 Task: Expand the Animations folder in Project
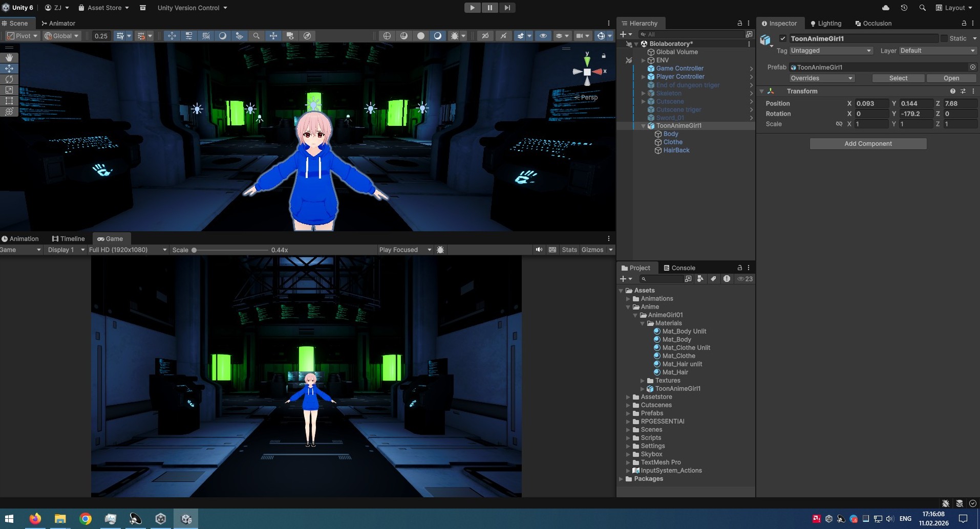click(628, 299)
